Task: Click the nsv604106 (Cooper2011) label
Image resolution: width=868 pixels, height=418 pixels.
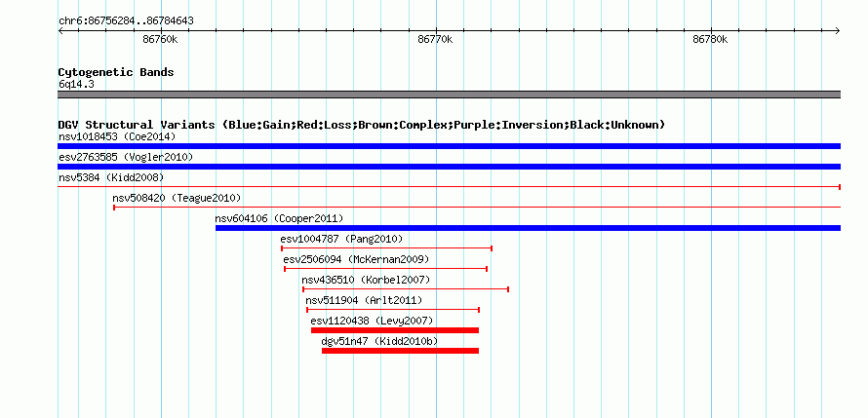Action: click(279, 218)
